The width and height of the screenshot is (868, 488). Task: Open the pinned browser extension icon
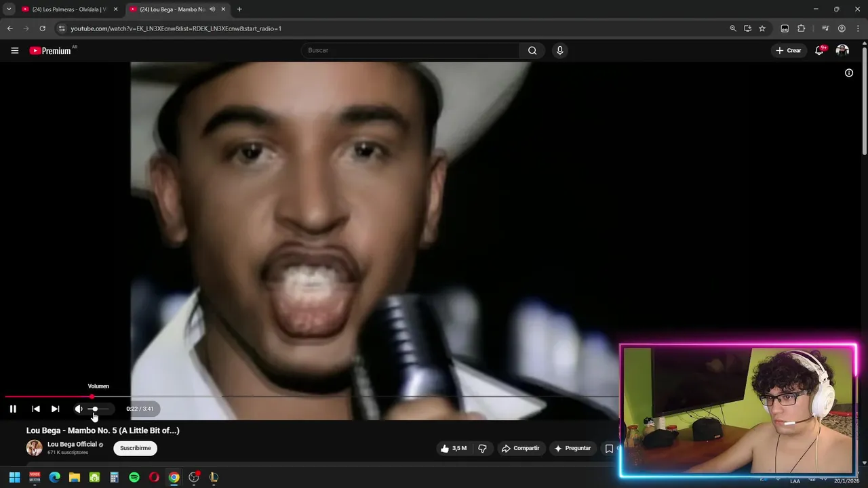coord(785,28)
